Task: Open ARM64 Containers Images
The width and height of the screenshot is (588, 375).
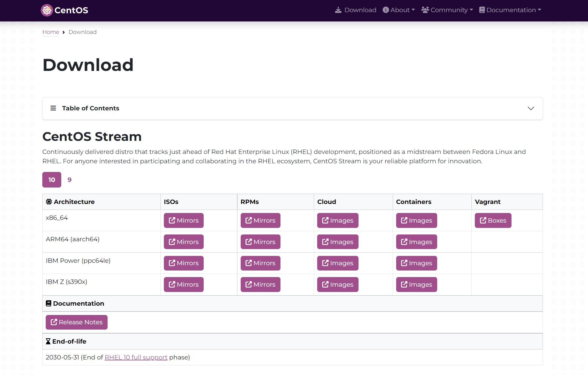Action: coord(417,242)
